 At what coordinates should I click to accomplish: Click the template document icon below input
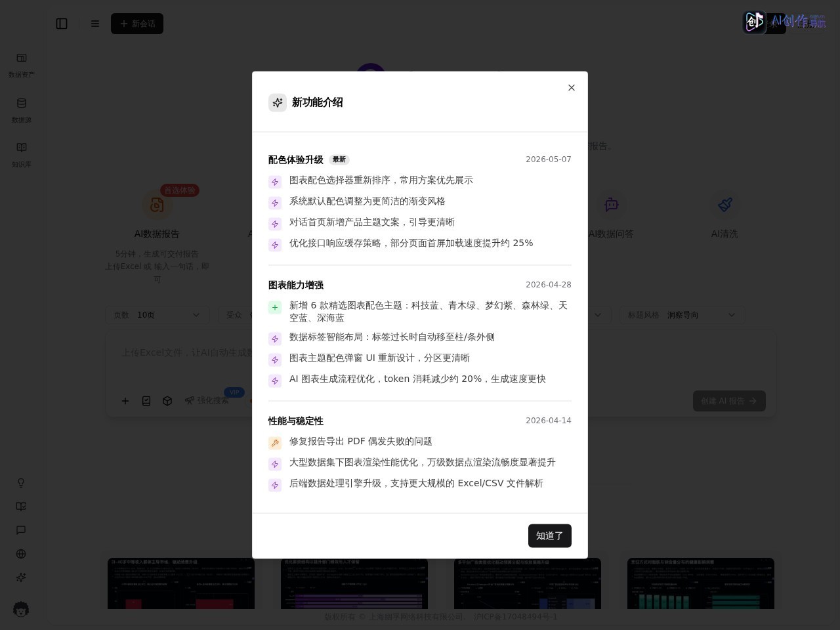coord(146,401)
